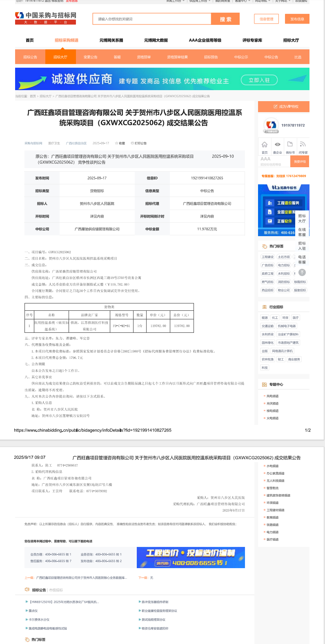The image size is (325, 644).
Task: Select the 招标大厅 sub-navigation tab
Action: point(60,57)
